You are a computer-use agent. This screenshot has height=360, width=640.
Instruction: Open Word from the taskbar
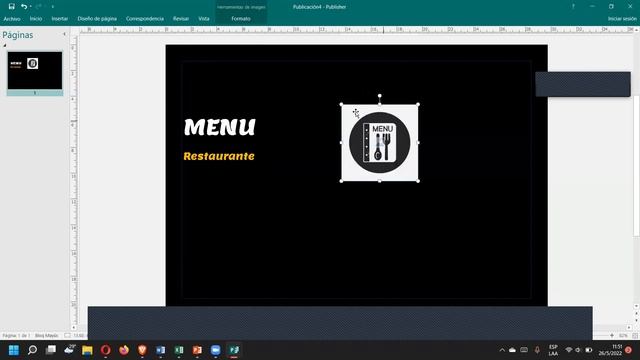click(160, 350)
